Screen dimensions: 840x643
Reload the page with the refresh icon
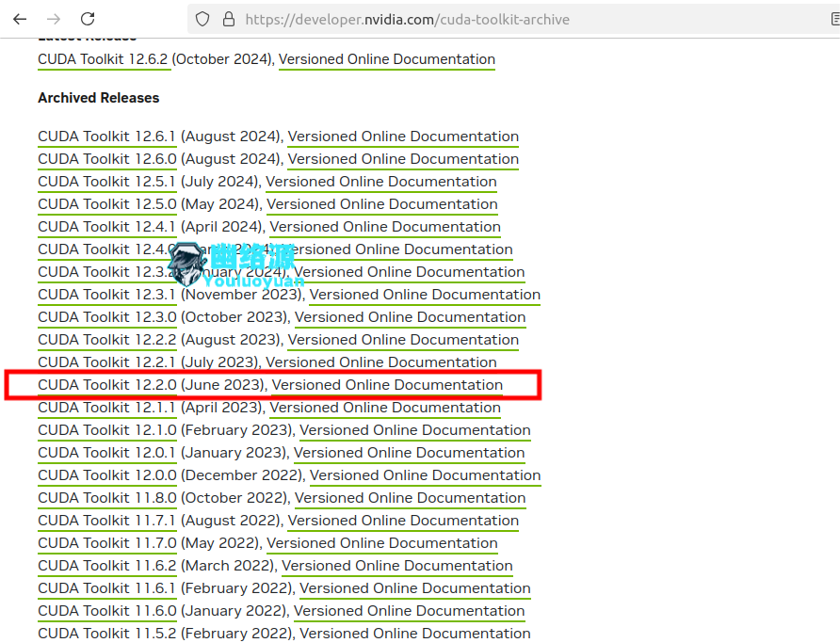click(88, 19)
